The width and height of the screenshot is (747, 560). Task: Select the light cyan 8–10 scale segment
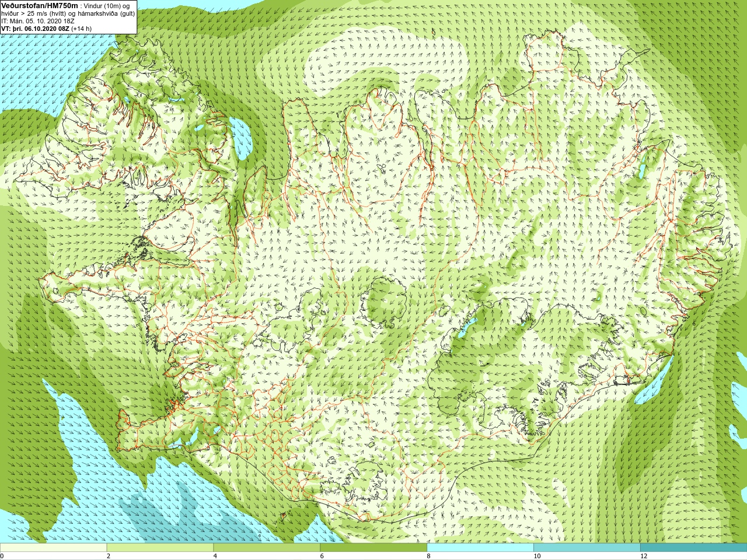480,548
